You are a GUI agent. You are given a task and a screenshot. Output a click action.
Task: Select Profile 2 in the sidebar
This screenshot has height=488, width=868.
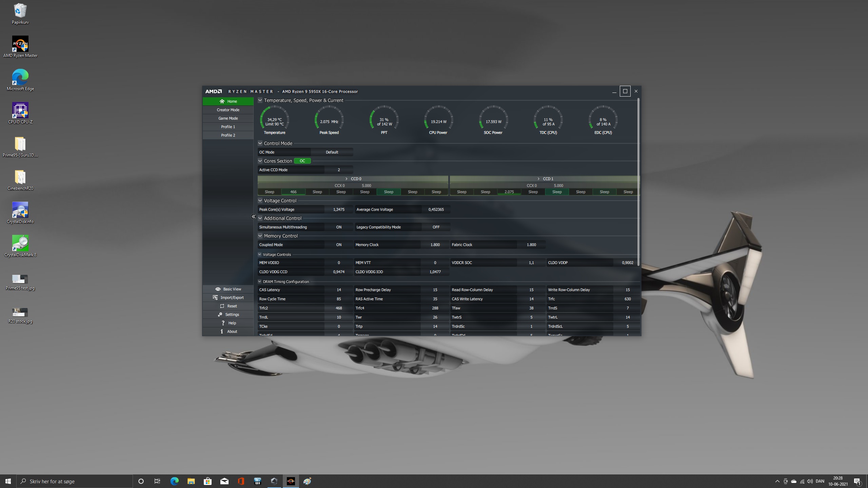point(228,135)
